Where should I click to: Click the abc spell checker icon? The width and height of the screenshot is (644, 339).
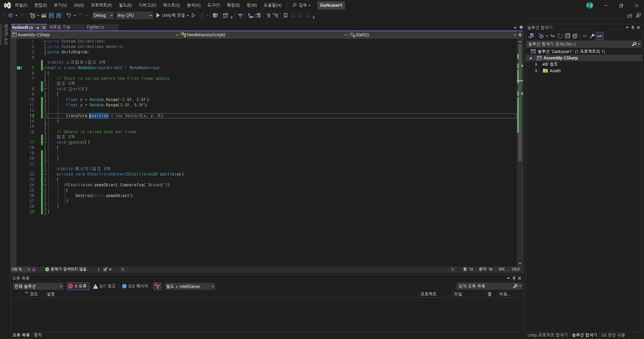click(x=241, y=15)
